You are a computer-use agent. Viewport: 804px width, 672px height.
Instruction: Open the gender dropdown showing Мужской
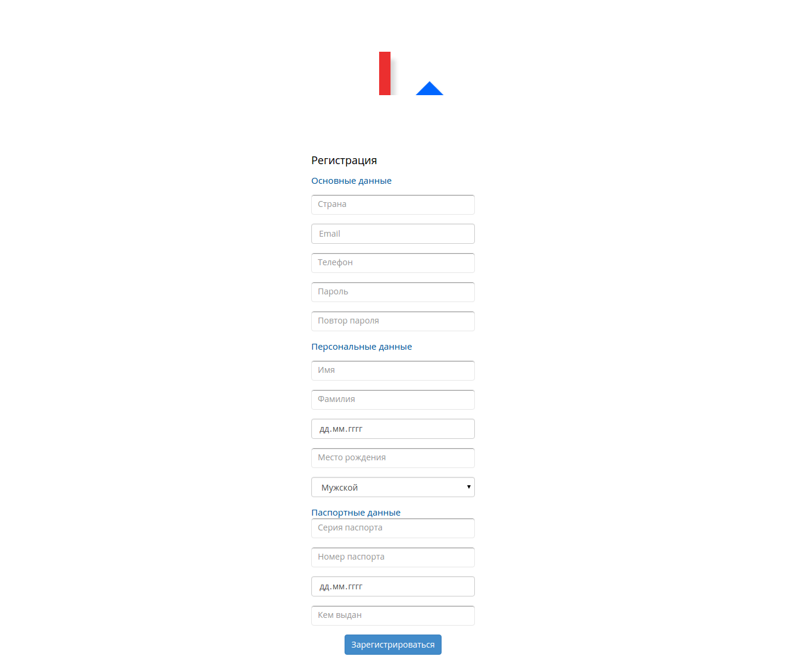coord(393,486)
